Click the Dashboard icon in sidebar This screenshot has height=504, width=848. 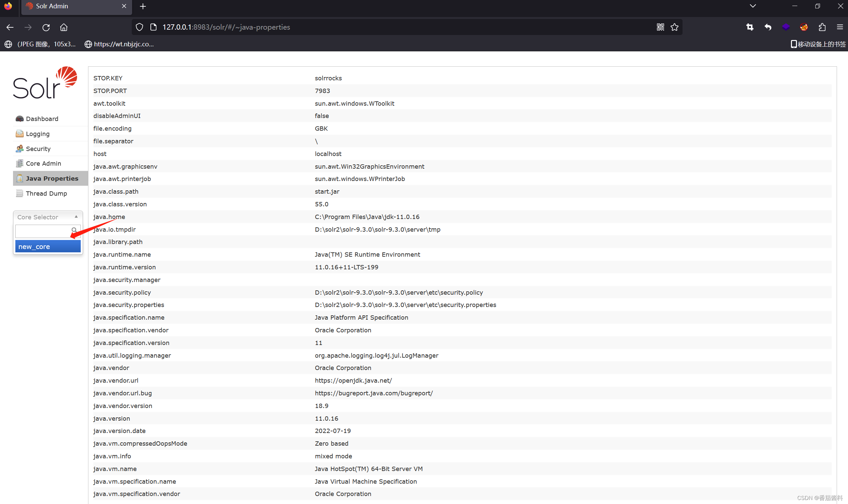19,119
